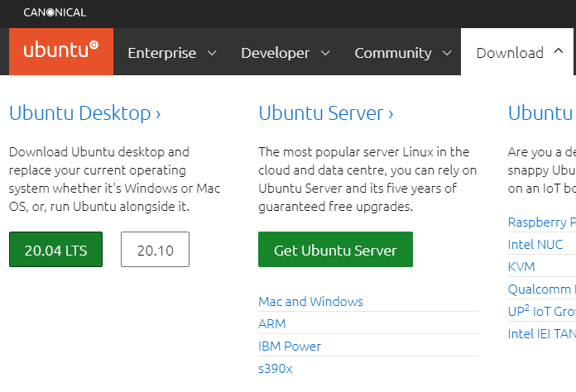Image resolution: width=576 pixels, height=392 pixels.
Task: Expand the Community menu chevron
Action: click(x=447, y=53)
